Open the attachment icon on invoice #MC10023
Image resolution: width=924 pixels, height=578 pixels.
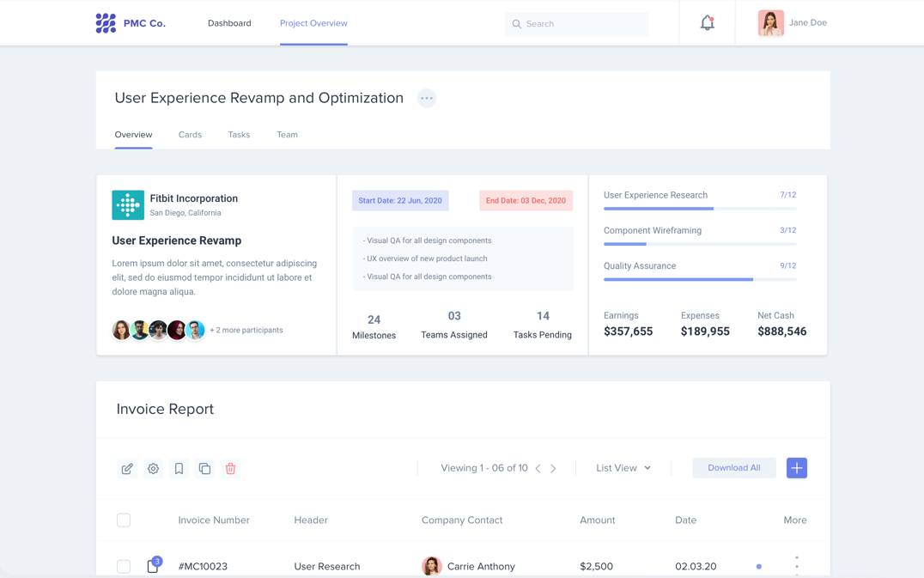pos(152,566)
